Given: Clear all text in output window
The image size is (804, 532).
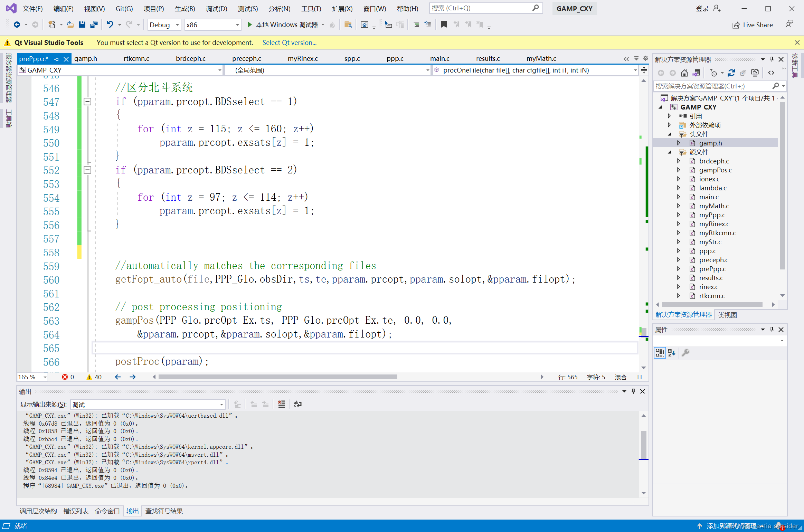Looking at the screenshot, I should (281, 404).
